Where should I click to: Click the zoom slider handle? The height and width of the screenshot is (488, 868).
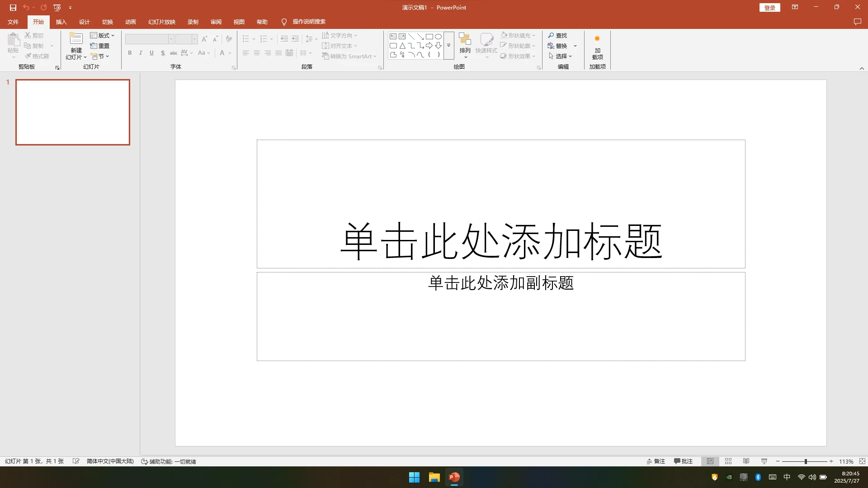(x=806, y=461)
